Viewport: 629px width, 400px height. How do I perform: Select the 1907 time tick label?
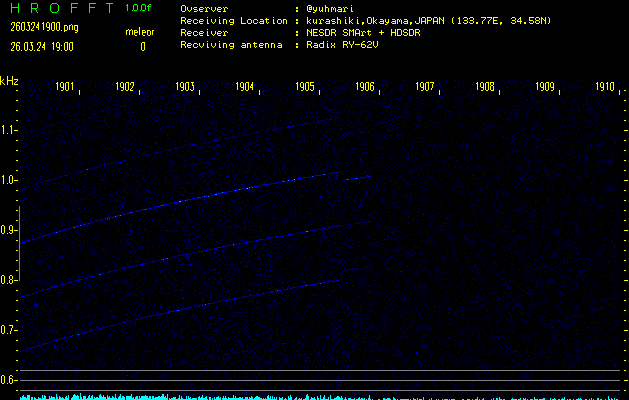click(425, 87)
